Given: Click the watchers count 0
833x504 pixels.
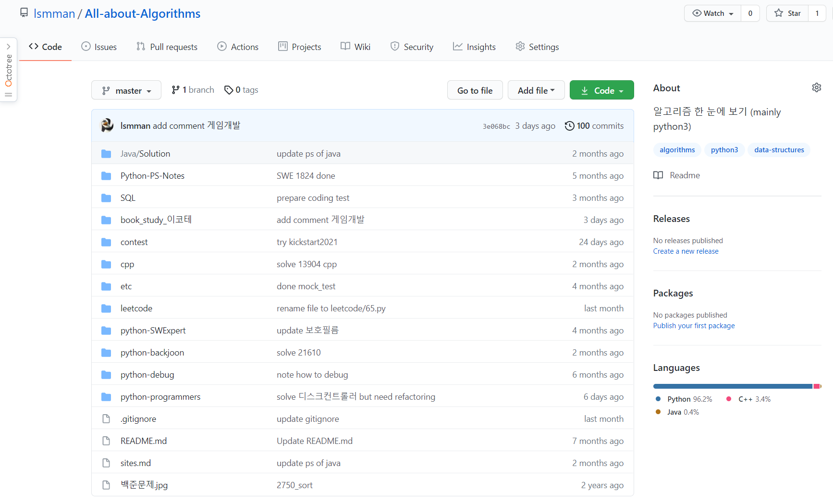Looking at the screenshot, I should tap(750, 13).
